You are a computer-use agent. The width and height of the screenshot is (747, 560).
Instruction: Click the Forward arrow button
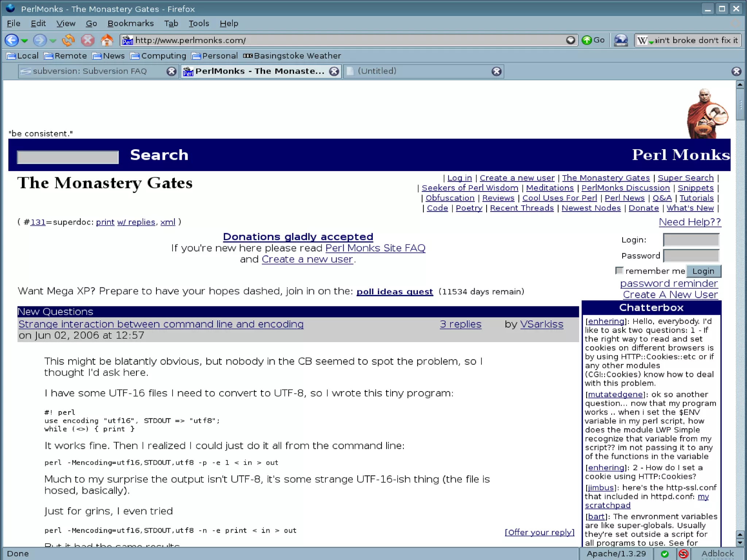(40, 40)
